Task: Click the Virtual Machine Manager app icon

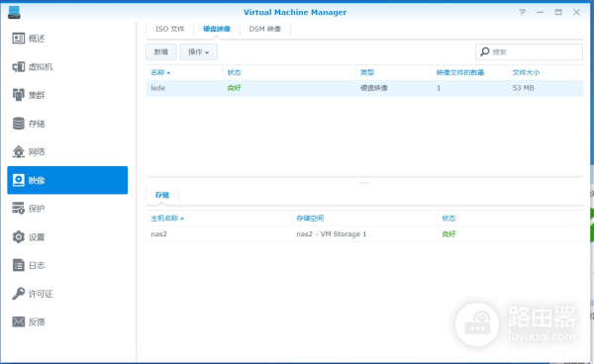Action: tap(14, 12)
